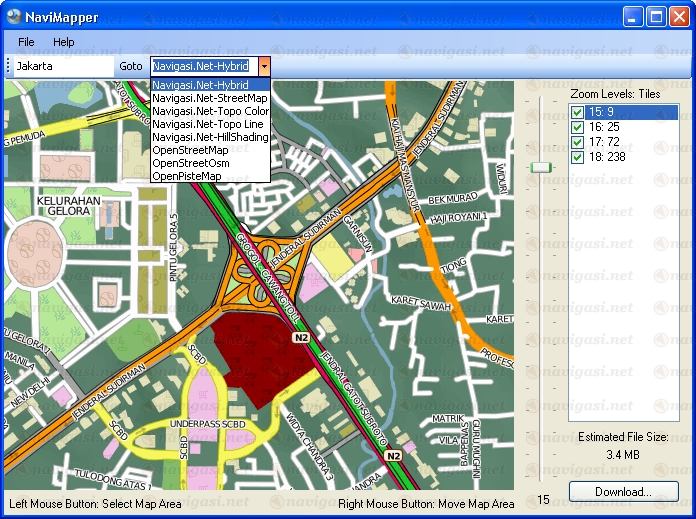
Task: Disable the zoom level 18 checkbox
Action: click(x=577, y=157)
